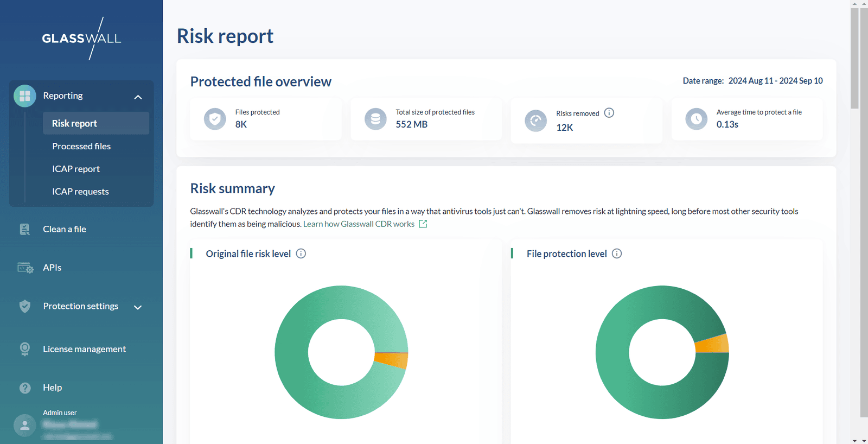Select ICAP requests menu item
Viewport: 868px width, 444px height.
[x=80, y=192]
